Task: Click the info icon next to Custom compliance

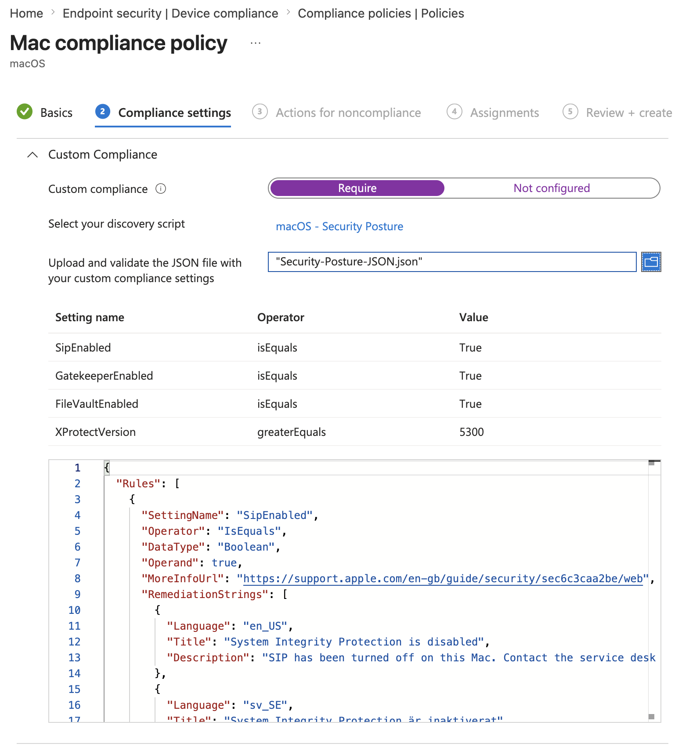Action: click(161, 189)
